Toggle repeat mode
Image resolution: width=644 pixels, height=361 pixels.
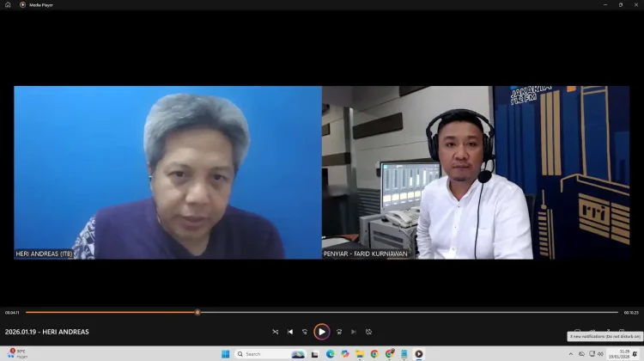pos(368,332)
